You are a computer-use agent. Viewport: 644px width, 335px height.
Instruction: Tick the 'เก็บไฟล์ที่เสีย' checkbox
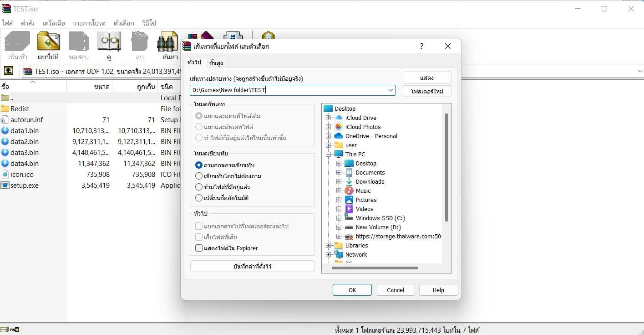click(x=199, y=237)
